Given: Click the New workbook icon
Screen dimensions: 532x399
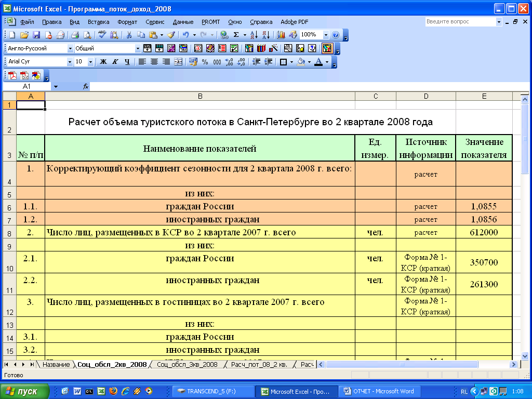Looking at the screenshot, I should 12,35.
